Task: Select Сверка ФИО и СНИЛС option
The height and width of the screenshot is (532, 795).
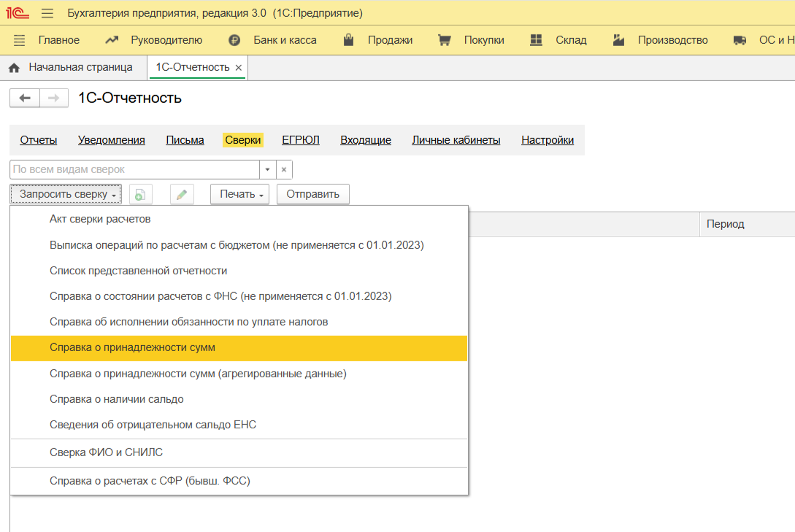Action: [106, 452]
